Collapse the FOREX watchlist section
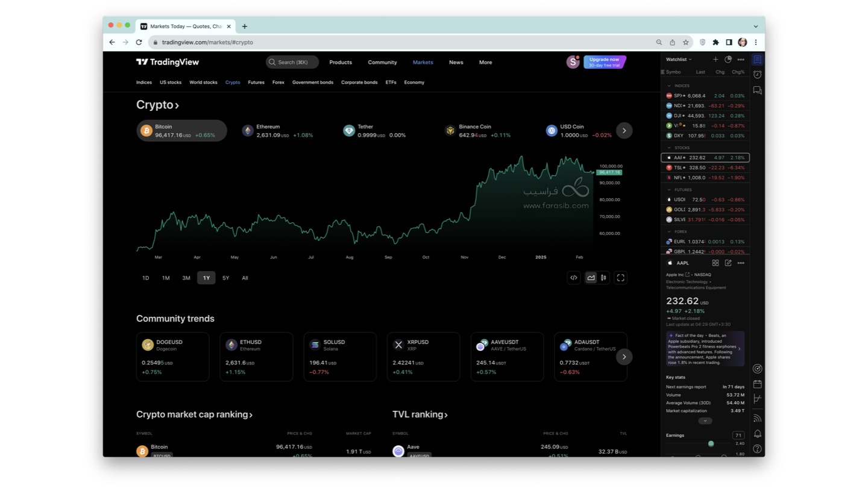This screenshot has height=488, width=868. pyautogui.click(x=669, y=231)
